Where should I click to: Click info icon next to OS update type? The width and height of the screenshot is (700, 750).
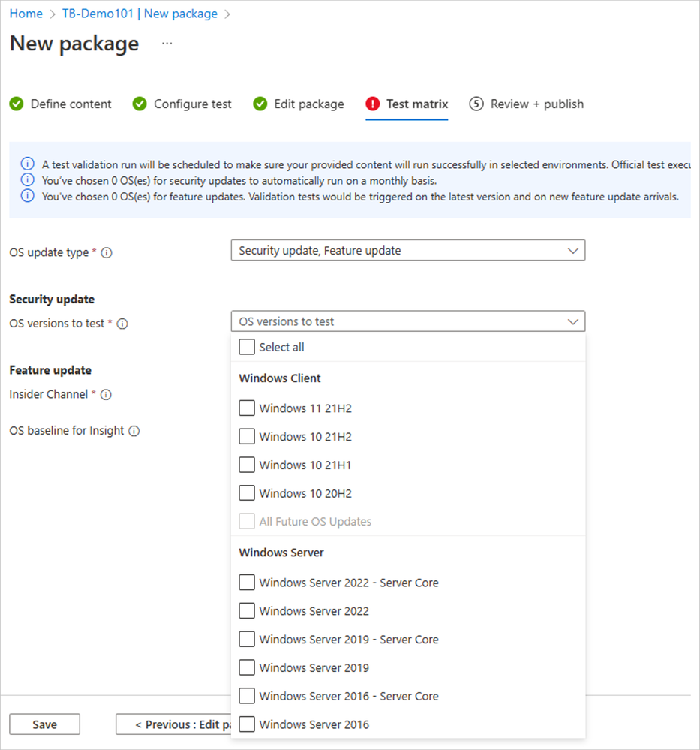(x=107, y=253)
